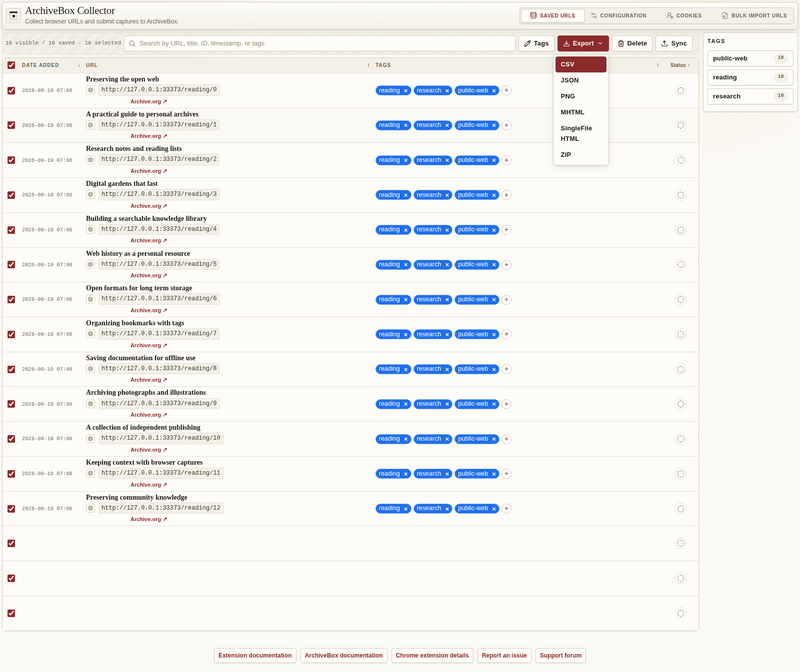Viewport: 800px width, 672px height.
Task: Sort by the Date Added column header
Action: 40,65
